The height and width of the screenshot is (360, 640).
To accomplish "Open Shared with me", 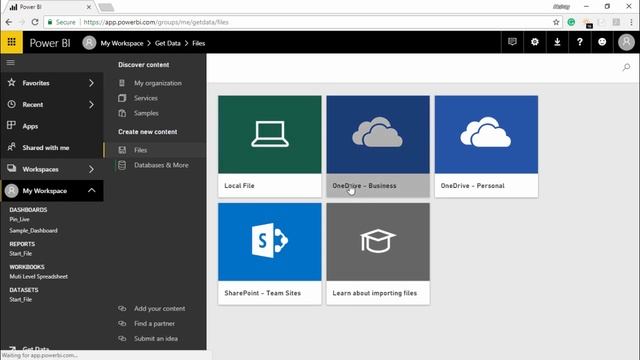I will click(x=52, y=148).
